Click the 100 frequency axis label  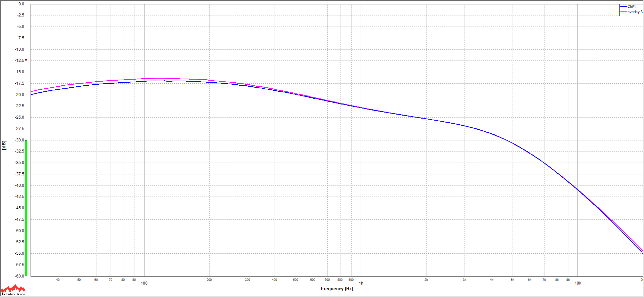tap(144, 283)
